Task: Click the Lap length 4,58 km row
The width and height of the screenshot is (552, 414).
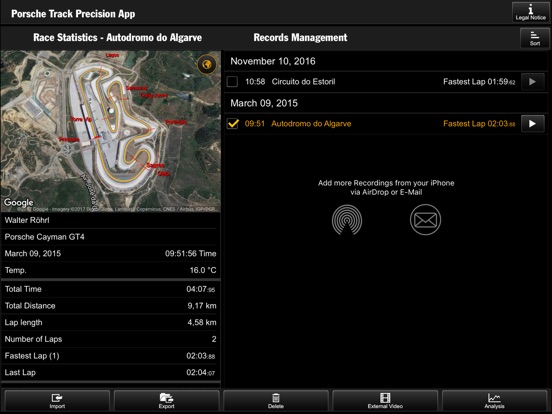Action: pyautogui.click(x=111, y=322)
